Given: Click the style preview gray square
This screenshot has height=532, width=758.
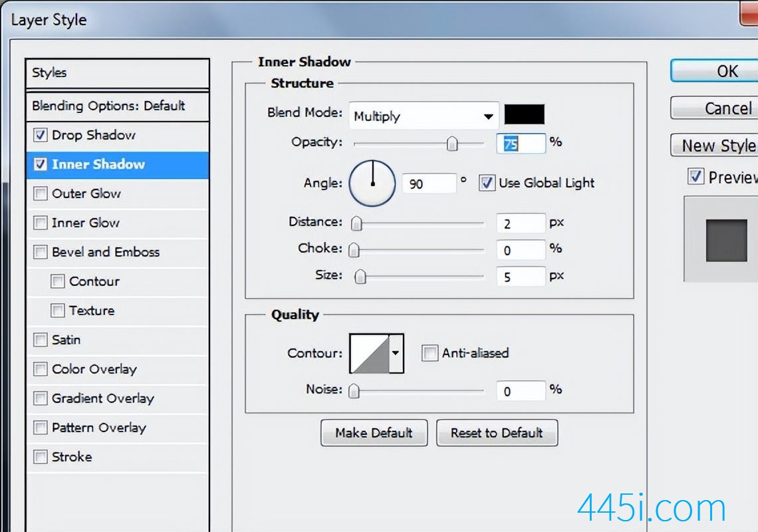Looking at the screenshot, I should (x=726, y=240).
